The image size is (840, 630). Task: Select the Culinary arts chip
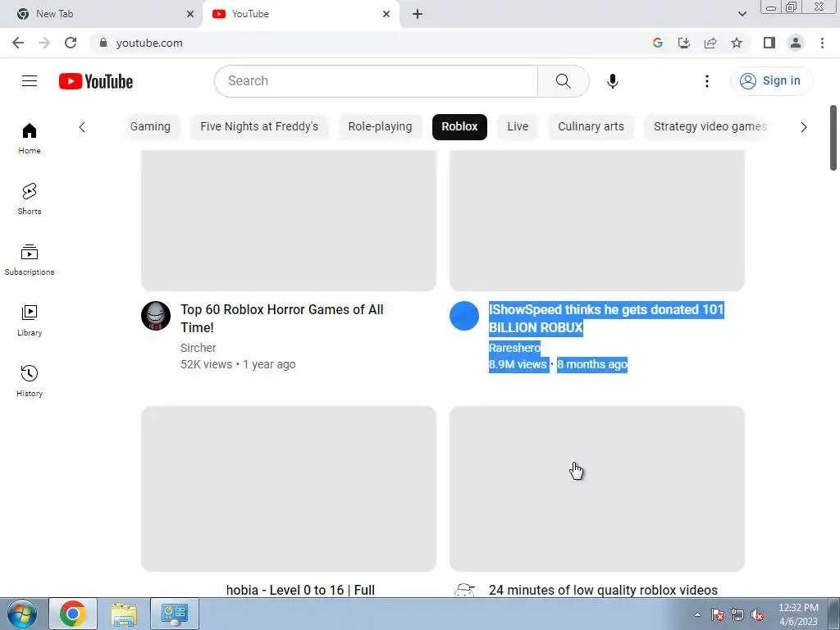[x=591, y=127]
